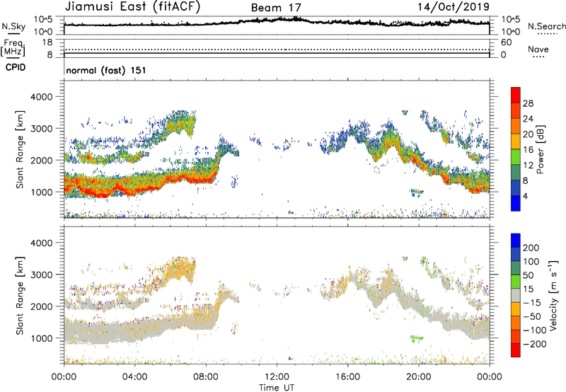Click the '4' tick on the power scale
The width and height of the screenshot is (566, 392).
[525, 196]
